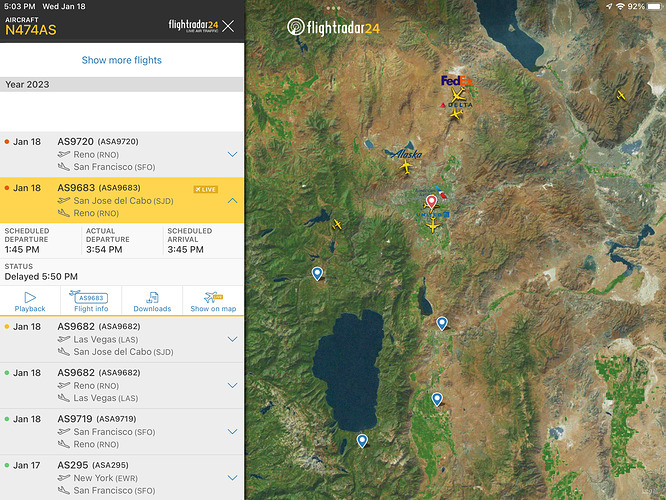
Task: Select the United aircraft on the map
Action: pos(433,226)
